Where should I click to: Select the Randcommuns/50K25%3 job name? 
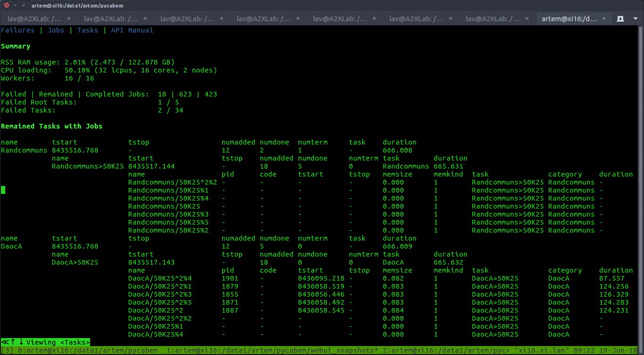pos(168,214)
